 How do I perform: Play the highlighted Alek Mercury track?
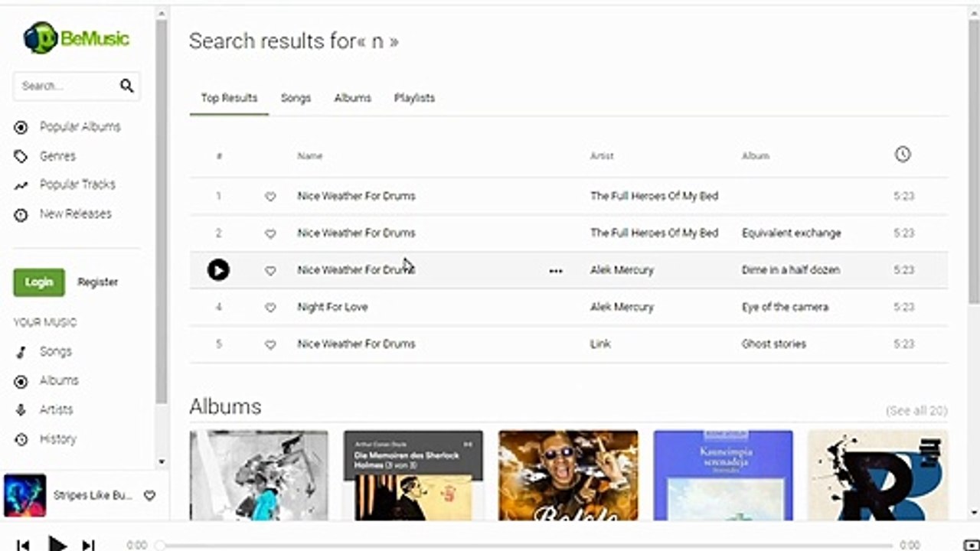pyautogui.click(x=218, y=270)
